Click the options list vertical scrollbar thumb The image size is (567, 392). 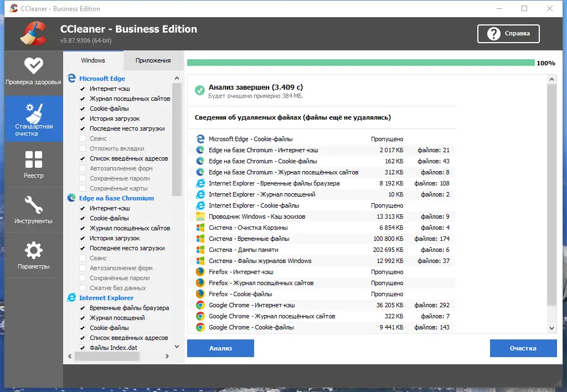pyautogui.click(x=177, y=139)
